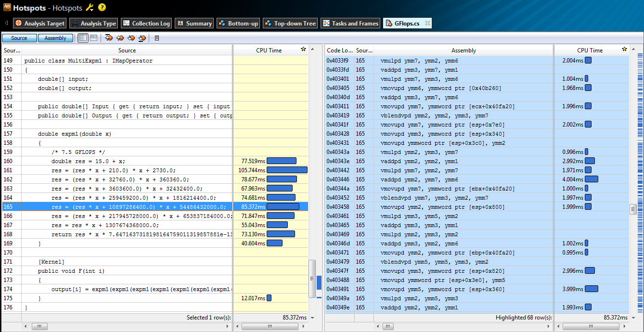Click the star icon in assembly CPU Time header
Viewport: 644px width, 332px height.
click(x=624, y=50)
